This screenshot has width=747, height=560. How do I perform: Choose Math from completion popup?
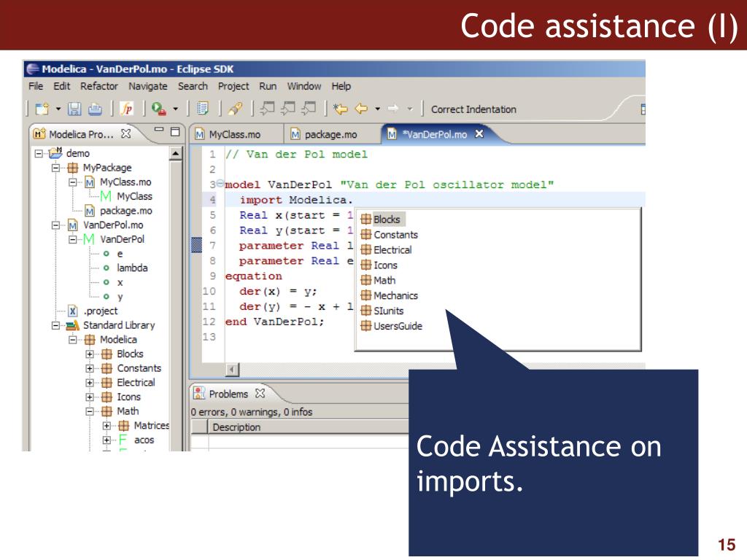click(x=379, y=281)
